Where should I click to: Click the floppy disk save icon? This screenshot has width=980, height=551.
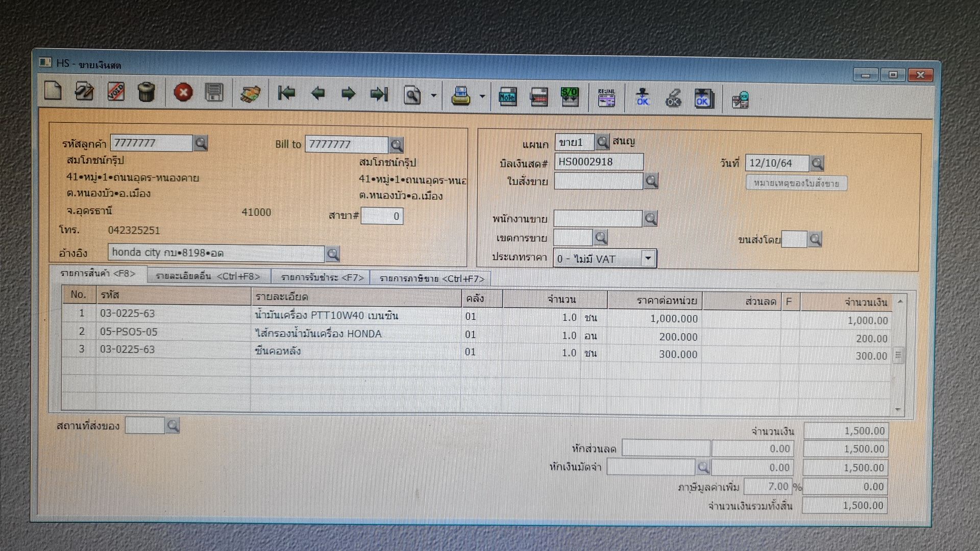point(214,93)
